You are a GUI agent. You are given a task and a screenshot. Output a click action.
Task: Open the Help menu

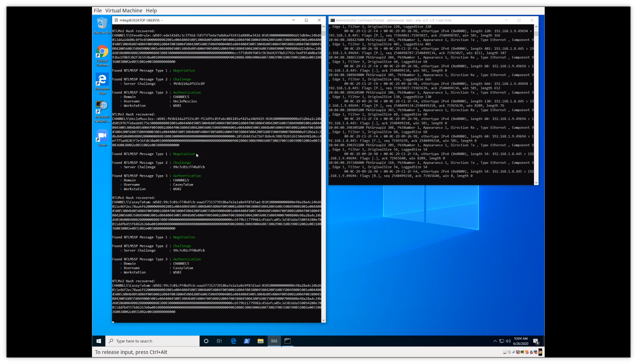pos(151,10)
